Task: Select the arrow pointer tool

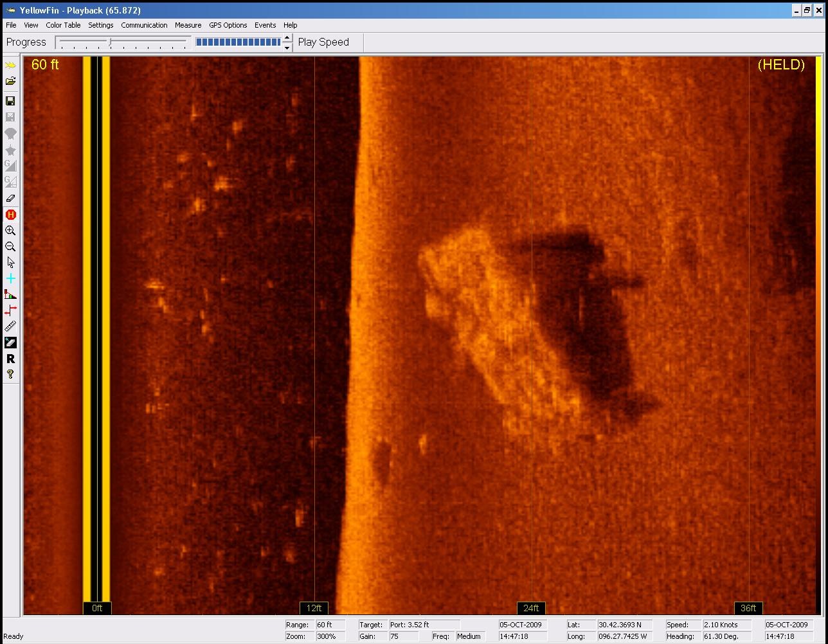Action: pyautogui.click(x=10, y=263)
